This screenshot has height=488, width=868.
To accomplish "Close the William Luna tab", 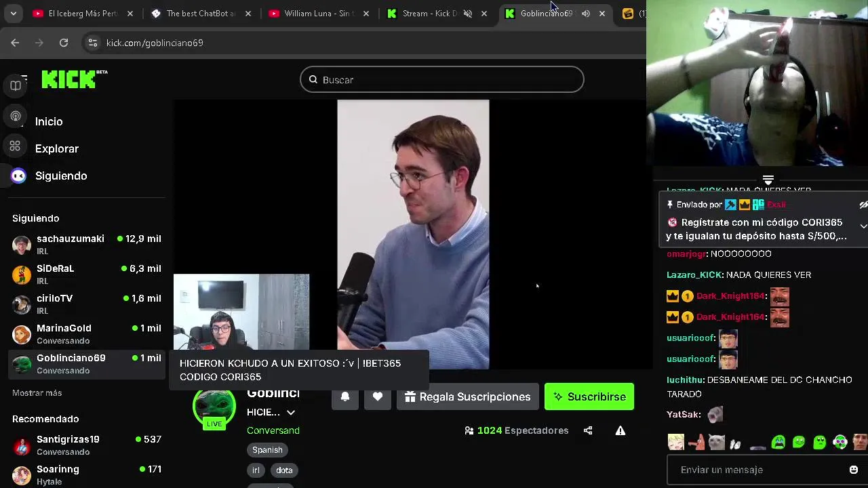I will coord(366,14).
